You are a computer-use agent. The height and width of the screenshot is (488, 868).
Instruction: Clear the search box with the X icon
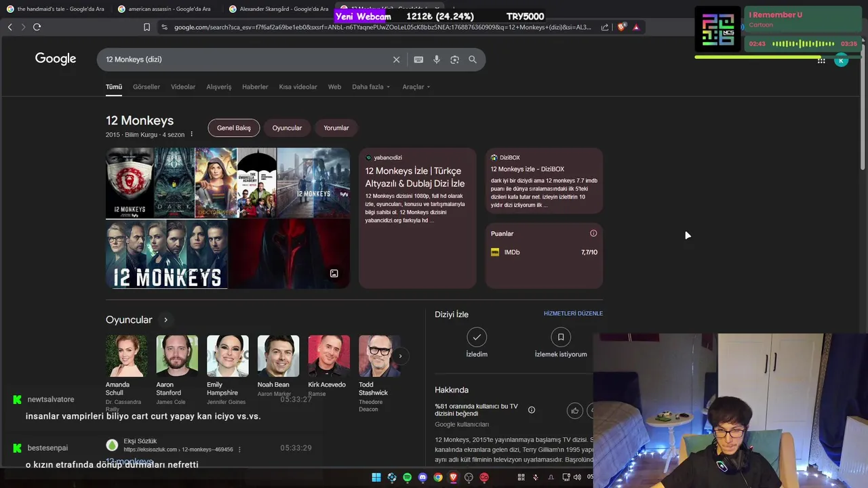pyautogui.click(x=397, y=60)
